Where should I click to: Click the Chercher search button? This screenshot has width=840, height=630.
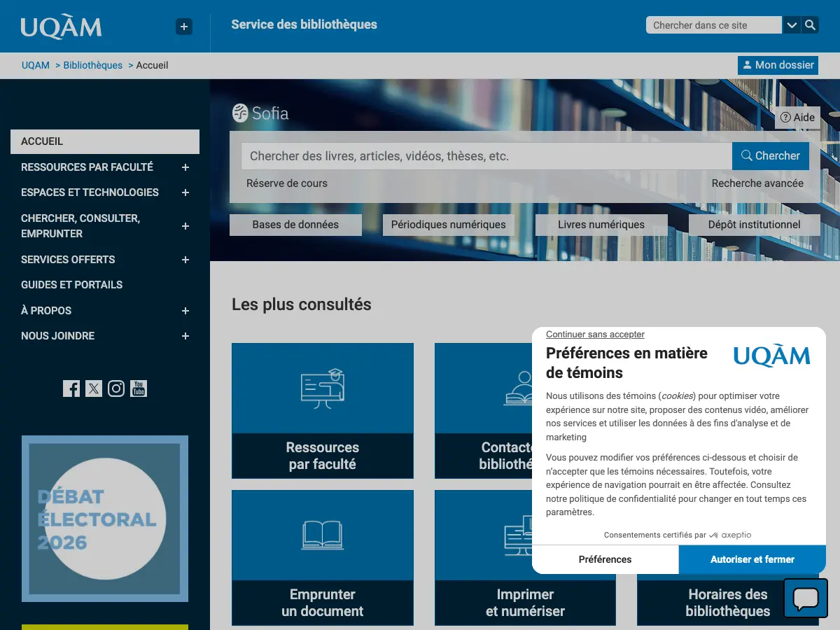771,156
